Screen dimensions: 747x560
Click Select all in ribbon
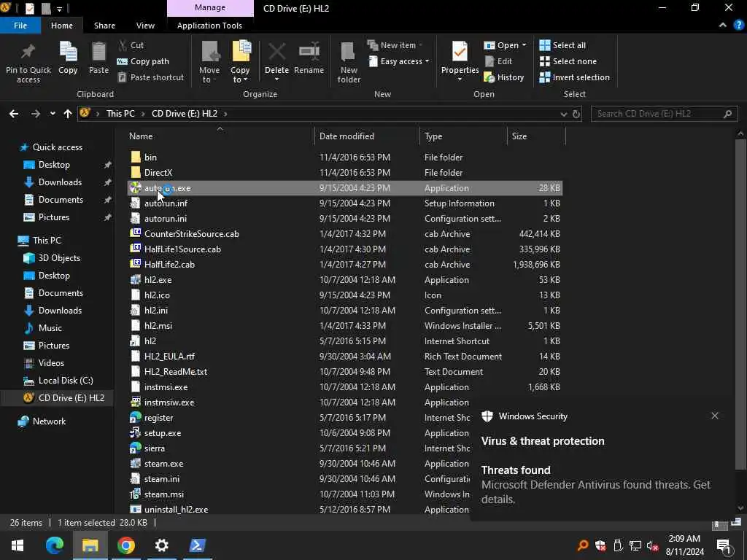(562, 45)
